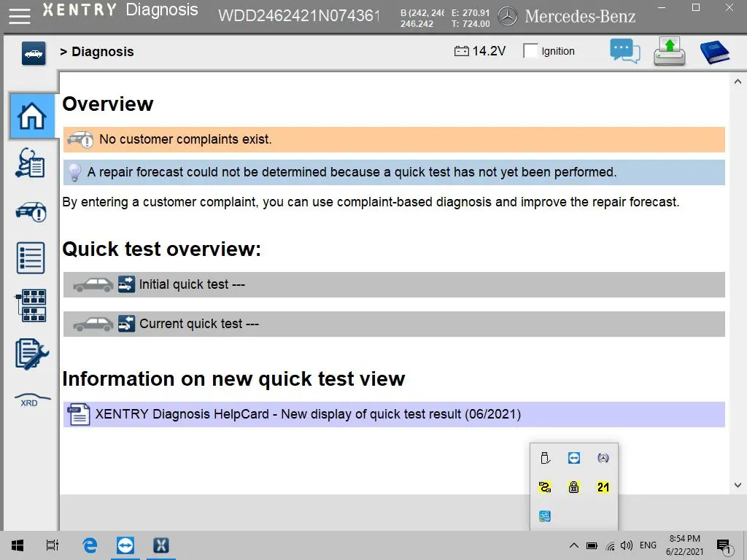Click the Overview heading
This screenshot has width=747, height=560.
(x=108, y=104)
